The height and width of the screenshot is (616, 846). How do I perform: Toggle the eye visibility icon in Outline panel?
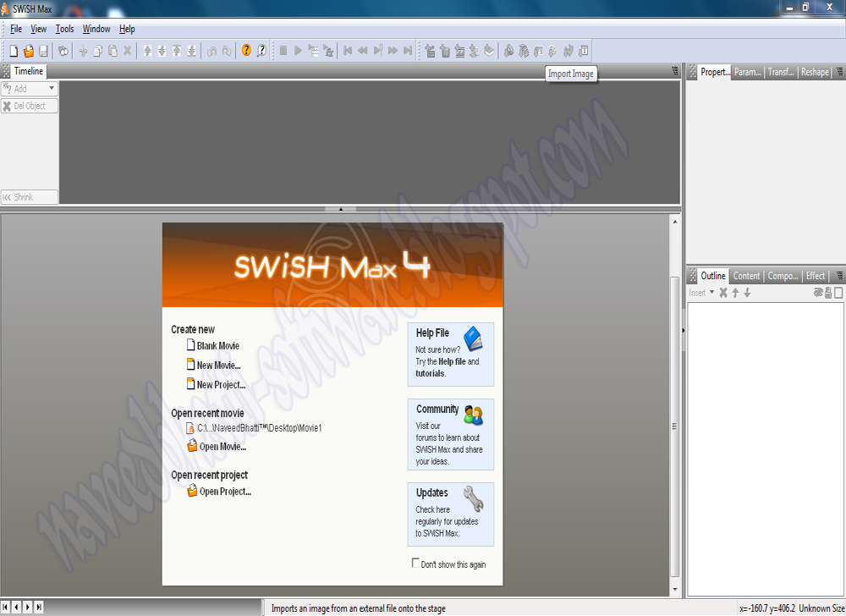click(x=818, y=293)
